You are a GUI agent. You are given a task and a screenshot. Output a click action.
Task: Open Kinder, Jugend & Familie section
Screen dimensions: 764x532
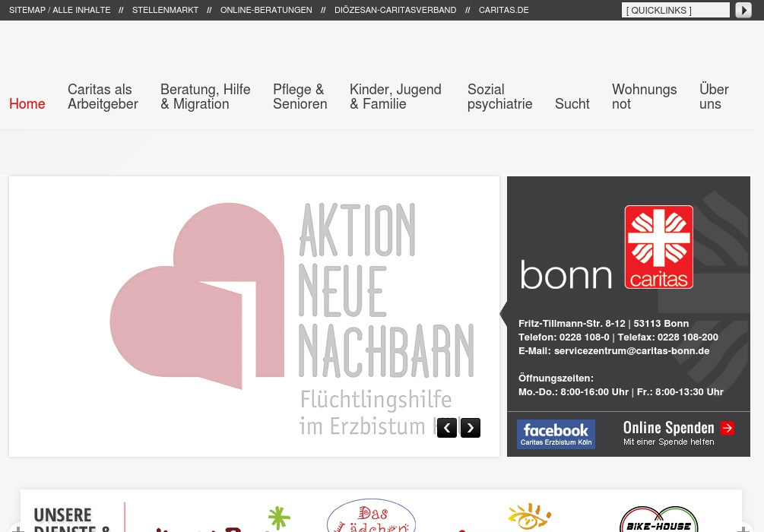click(395, 97)
